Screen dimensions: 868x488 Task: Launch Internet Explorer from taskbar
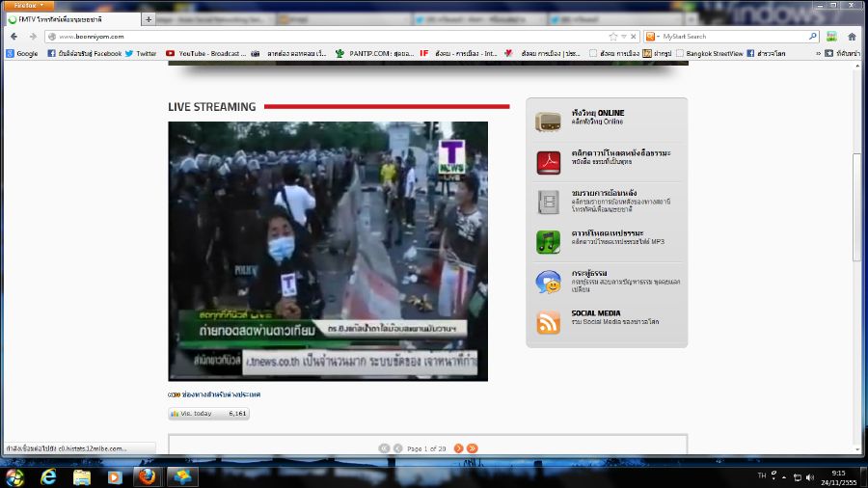pos(49,476)
